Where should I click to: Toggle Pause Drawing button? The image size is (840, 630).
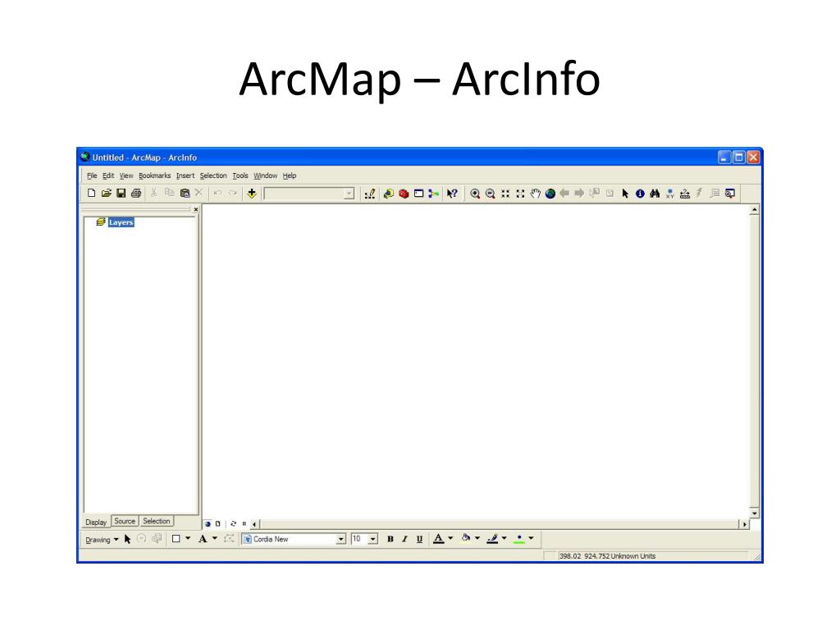(244, 524)
